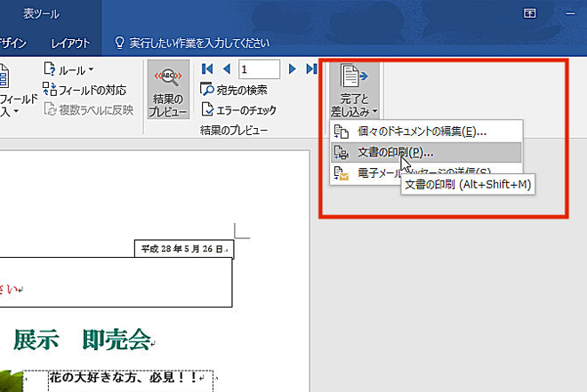Go to next record arrow
The height and width of the screenshot is (392, 587).
coord(292,68)
